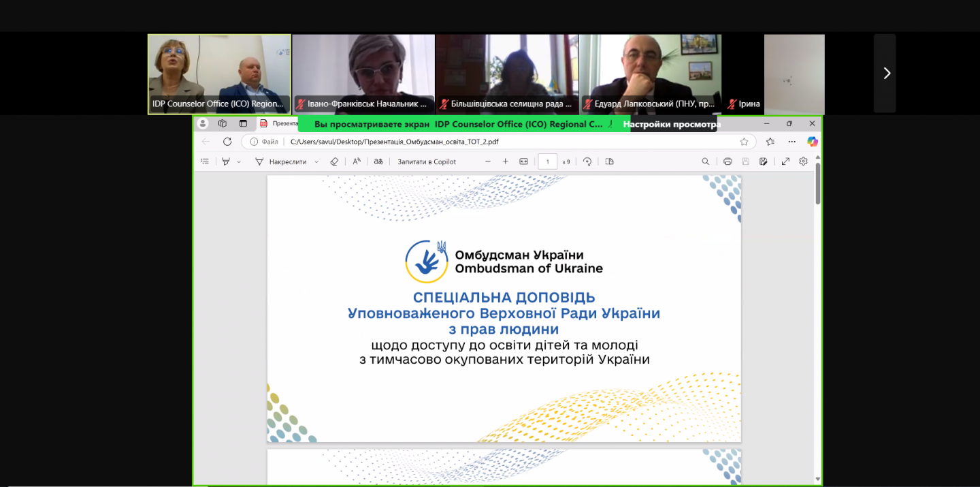Select the PDF eraser tool
980x487 pixels.
[334, 161]
